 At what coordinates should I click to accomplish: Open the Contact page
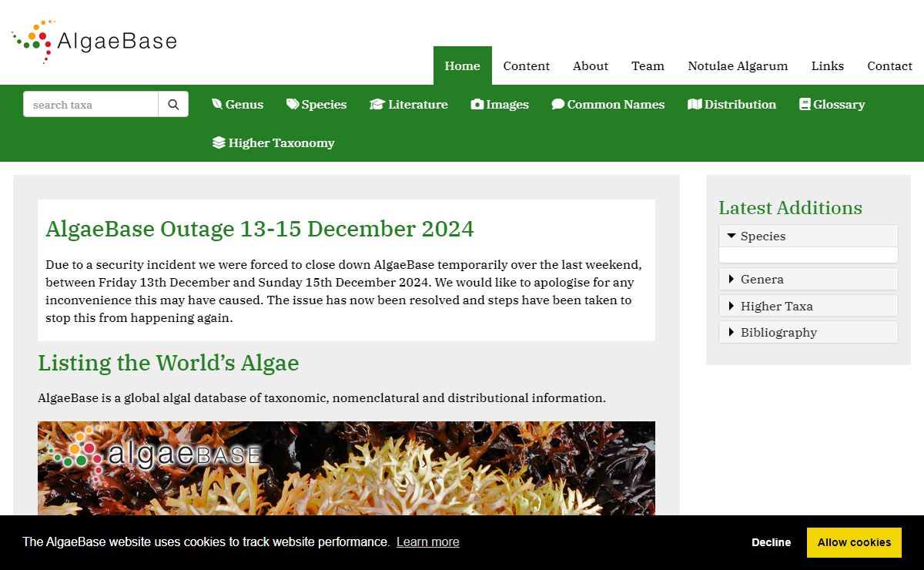[889, 65]
